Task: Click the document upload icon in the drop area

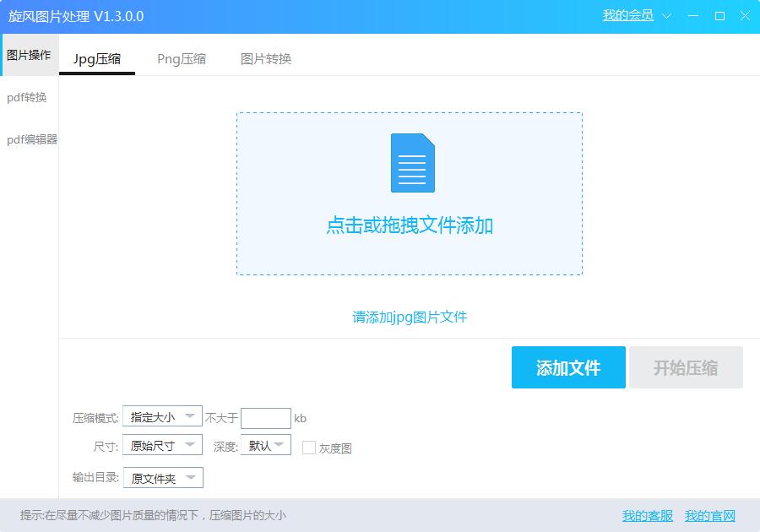Action: (x=411, y=162)
